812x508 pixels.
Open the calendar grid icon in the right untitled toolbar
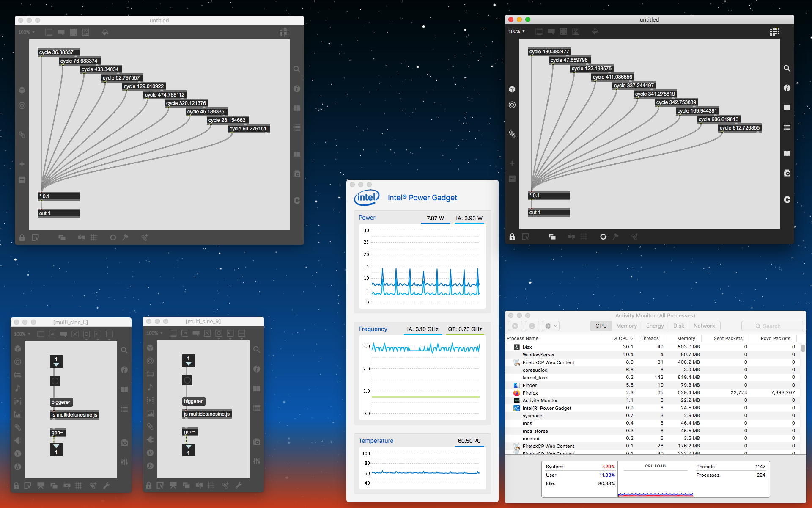774,31
